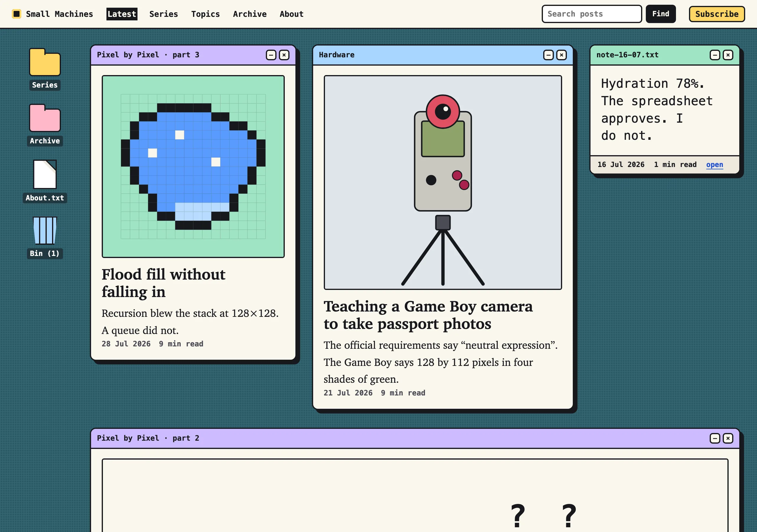
Task: Open the About.txt file icon
Action: [x=45, y=174]
